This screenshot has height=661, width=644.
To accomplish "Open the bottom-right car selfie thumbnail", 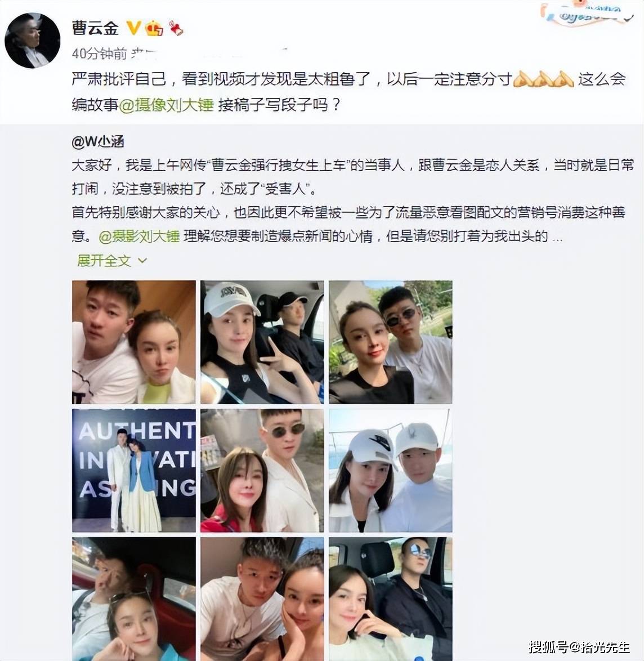I will [391, 599].
